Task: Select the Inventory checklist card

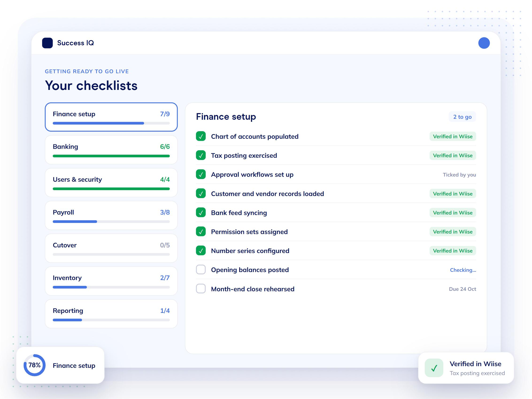Action: 111,281
